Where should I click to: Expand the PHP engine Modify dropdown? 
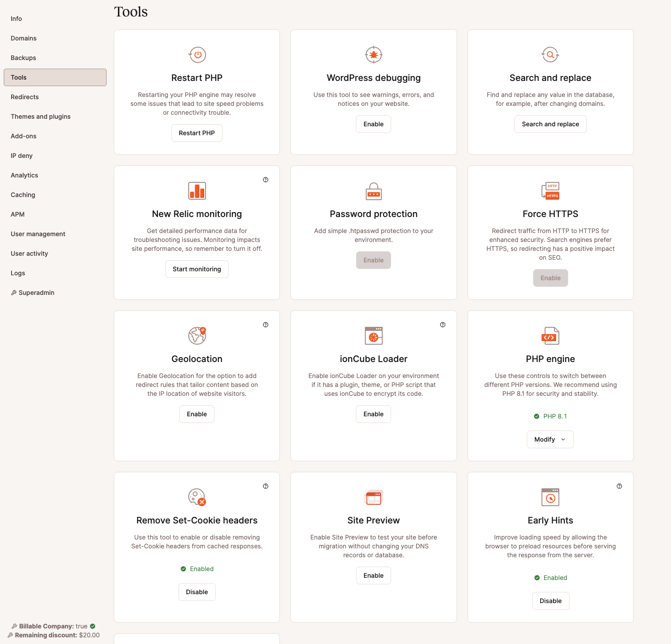(550, 439)
